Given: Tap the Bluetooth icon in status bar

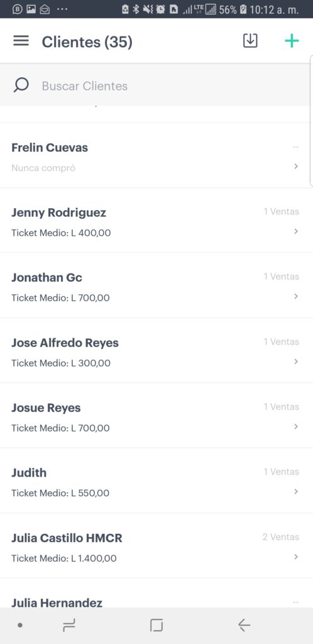Looking at the screenshot, I should tap(136, 9).
